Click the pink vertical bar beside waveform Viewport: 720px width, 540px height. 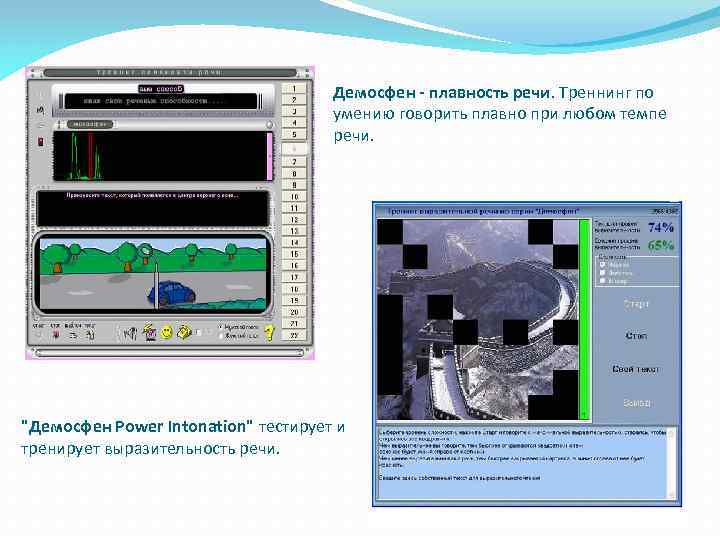click(x=270, y=157)
